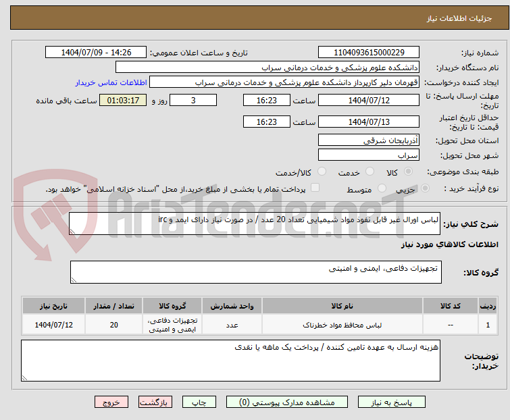Click the واحد شمارش column header

[x=232, y=306]
